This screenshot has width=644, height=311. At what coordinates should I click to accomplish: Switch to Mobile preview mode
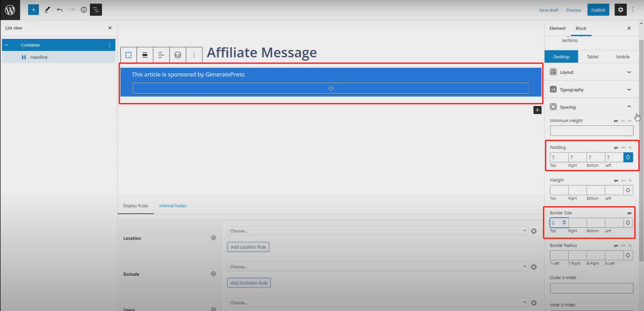[623, 56]
